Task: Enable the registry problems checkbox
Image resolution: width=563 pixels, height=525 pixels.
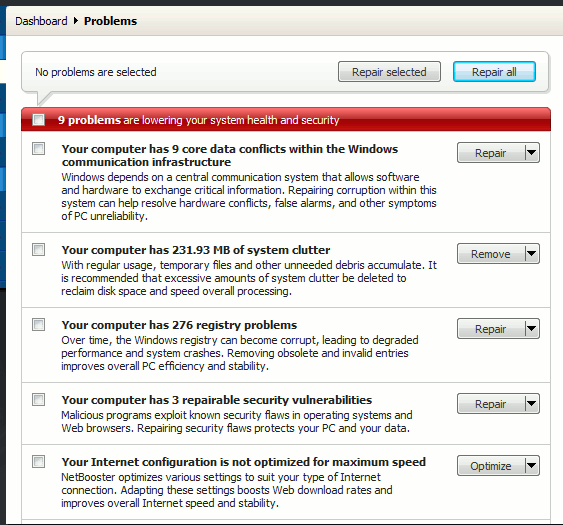Action: [x=38, y=324]
